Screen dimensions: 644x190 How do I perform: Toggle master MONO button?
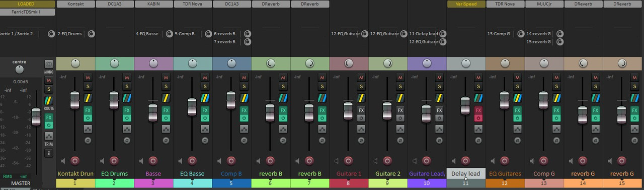[x=49, y=64]
